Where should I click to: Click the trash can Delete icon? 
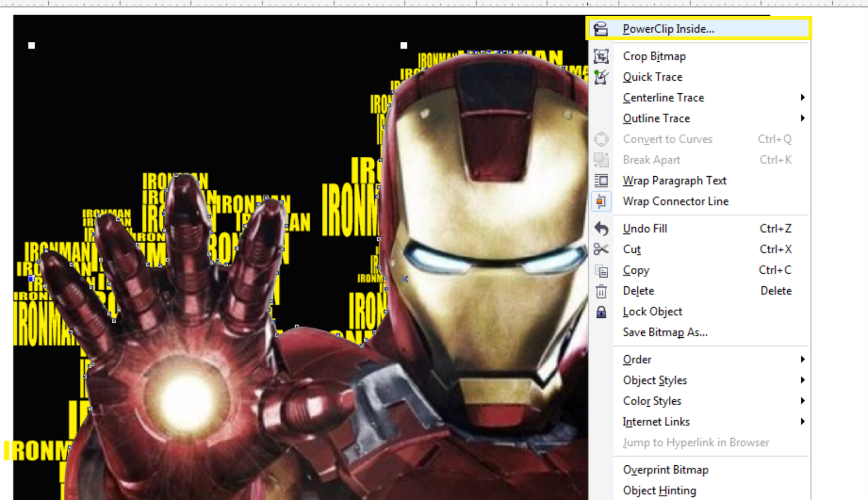coord(601,291)
